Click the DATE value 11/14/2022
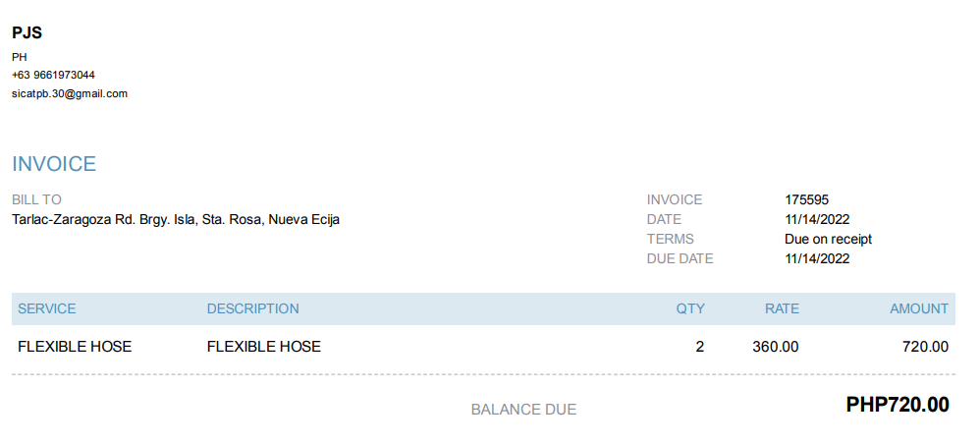 pos(817,219)
